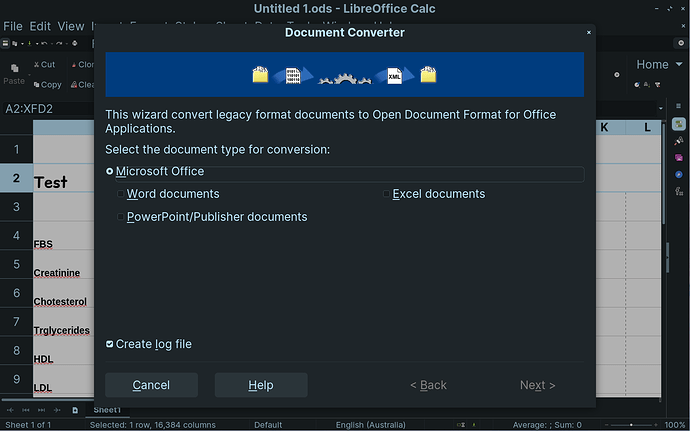Open the Home tab dropdown arrow
690x431 pixels.
click(x=679, y=64)
